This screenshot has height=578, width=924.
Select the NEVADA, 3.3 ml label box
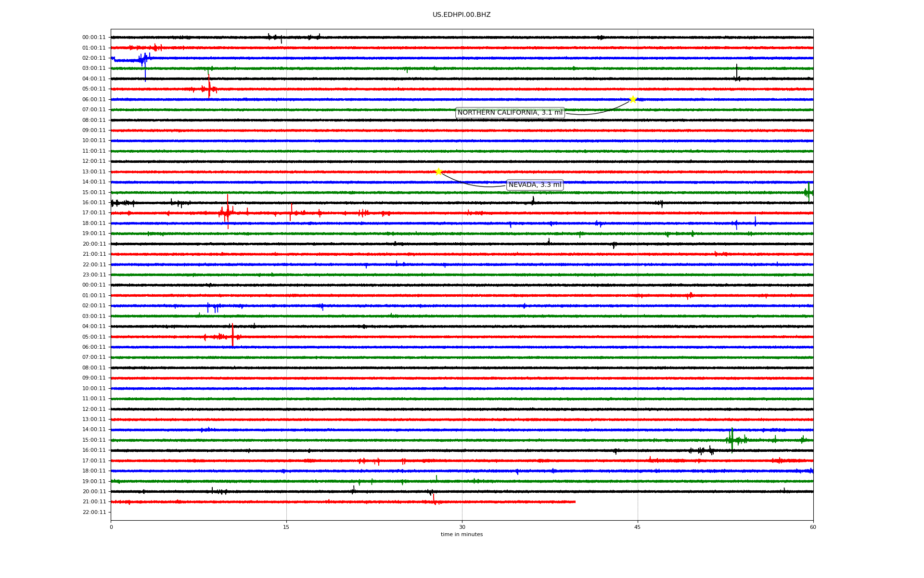535,185
